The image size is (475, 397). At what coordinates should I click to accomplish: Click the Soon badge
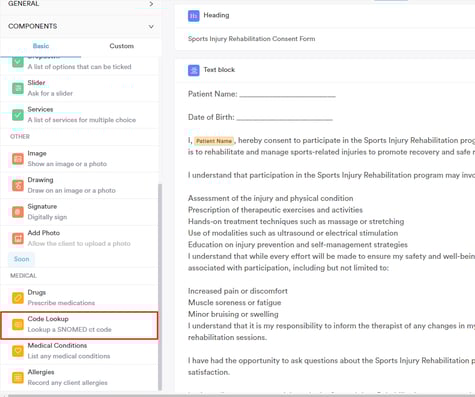(x=21, y=259)
